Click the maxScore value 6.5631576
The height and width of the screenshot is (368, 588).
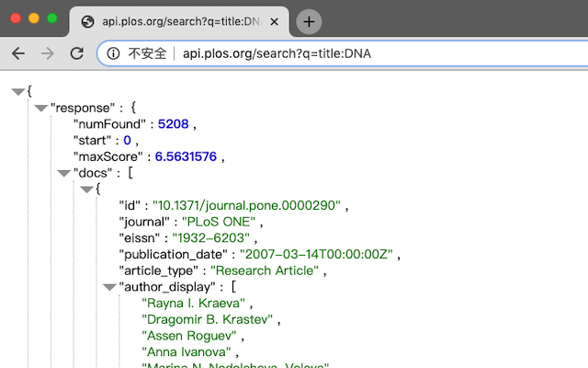(186, 156)
